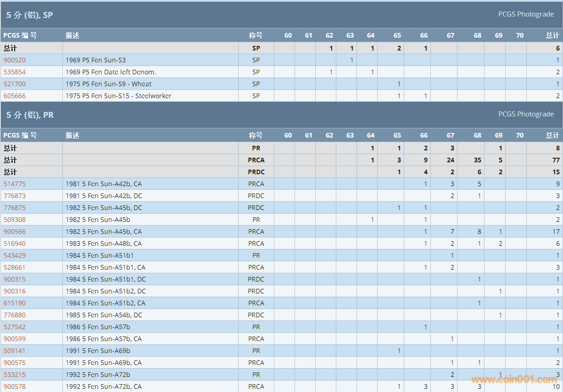Click PCGS number 535854 link

pyautogui.click(x=15, y=72)
